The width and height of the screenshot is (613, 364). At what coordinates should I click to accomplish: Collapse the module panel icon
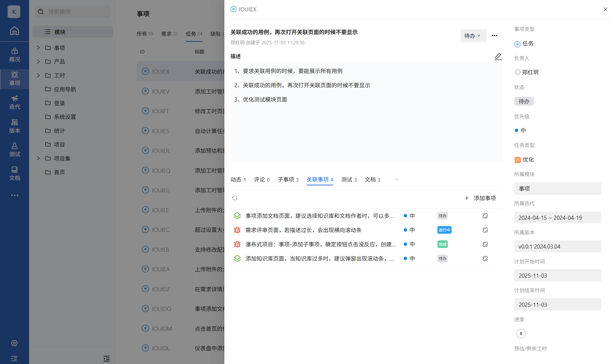coord(106,358)
